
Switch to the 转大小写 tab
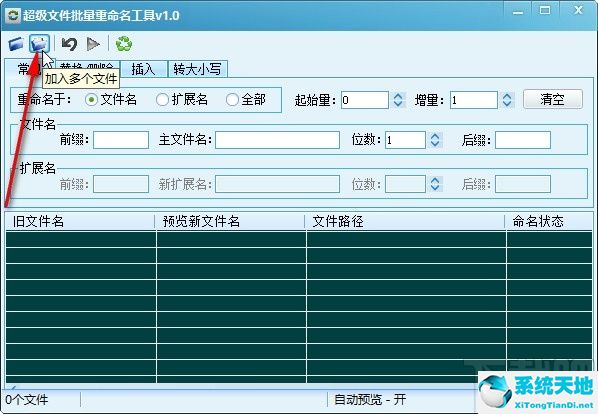point(198,69)
